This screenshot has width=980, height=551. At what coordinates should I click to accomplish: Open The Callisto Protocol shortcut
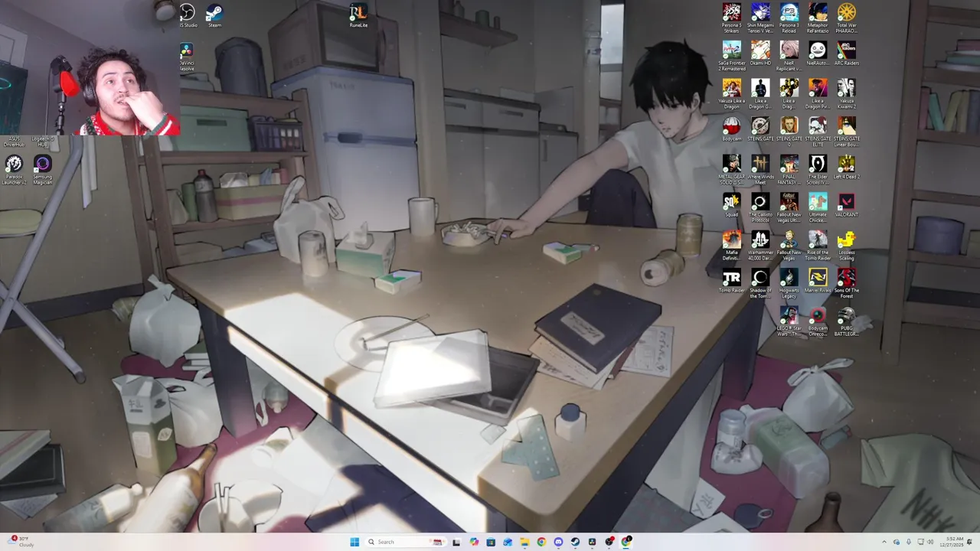pos(760,207)
